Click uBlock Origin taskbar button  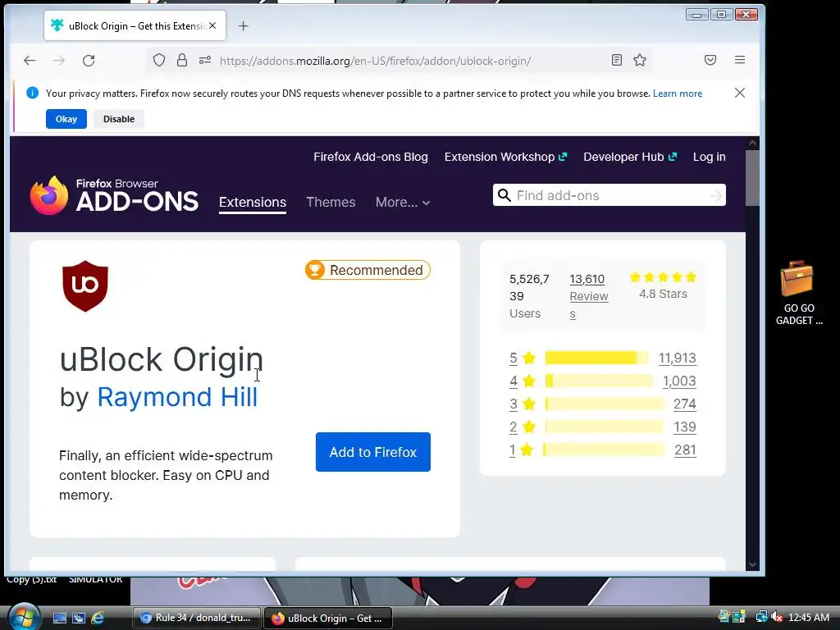point(328,619)
